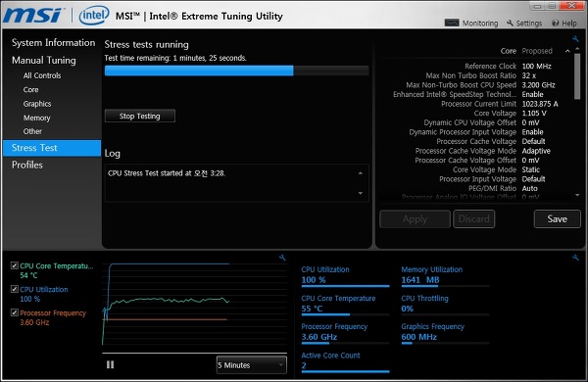Click the Core settings panel scrollbar thumb
Screen dimensions: 588x382
click(577, 76)
